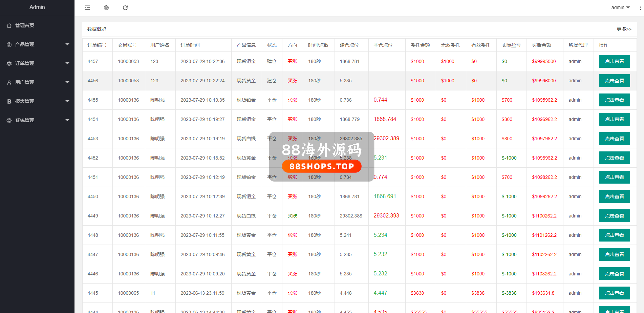Click the refresh icon in the top toolbar
Viewport: 644px width, 313px height.
[125, 8]
